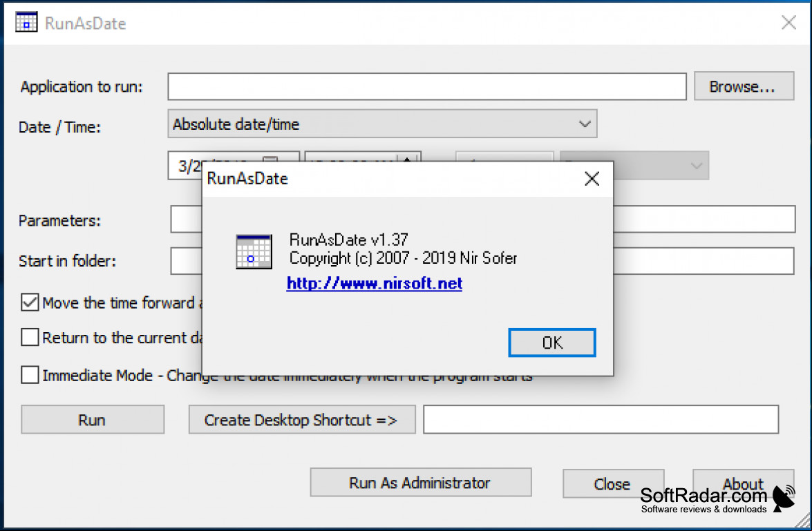Screen dimensions: 812x531
Task: Click the Application to run label
Action: click(82, 86)
